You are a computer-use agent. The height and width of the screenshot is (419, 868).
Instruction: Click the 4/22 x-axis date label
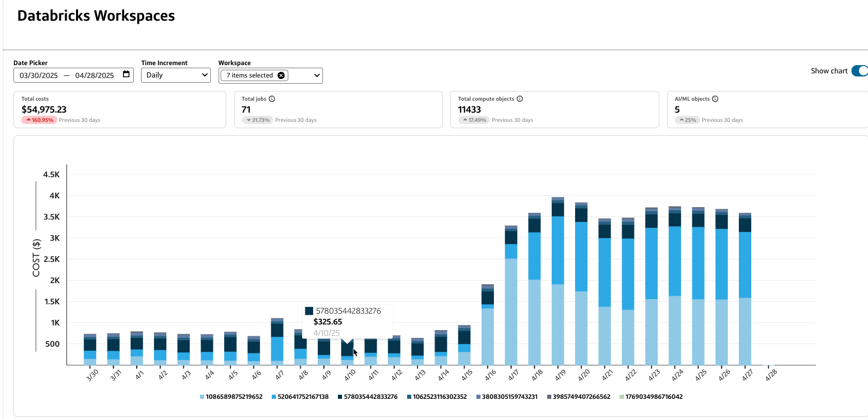pyautogui.click(x=631, y=375)
